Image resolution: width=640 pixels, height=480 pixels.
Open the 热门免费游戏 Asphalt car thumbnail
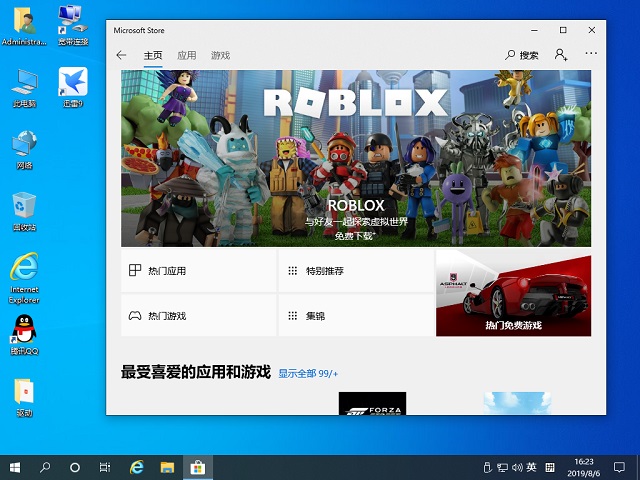[x=513, y=295]
